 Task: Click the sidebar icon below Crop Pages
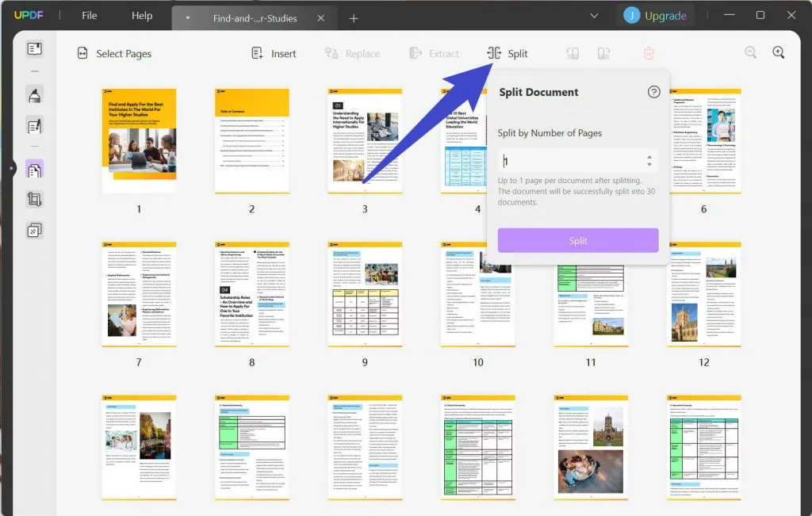click(x=33, y=227)
